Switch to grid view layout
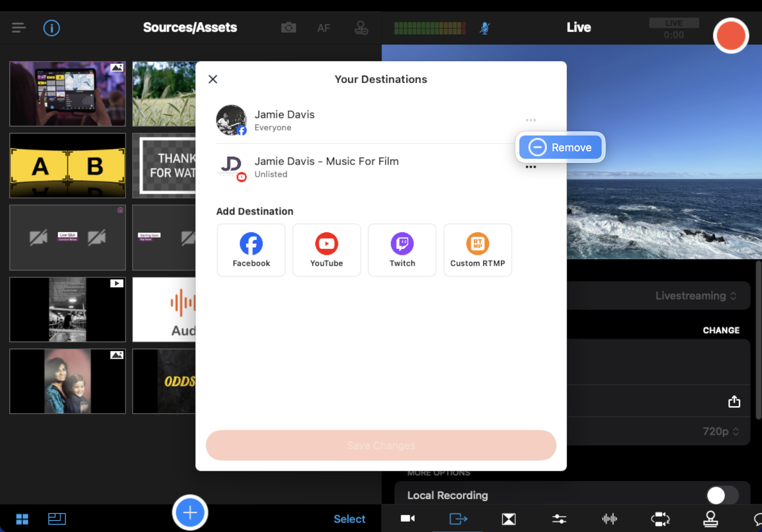Viewport: 762px width, 532px height. pyautogui.click(x=22, y=519)
